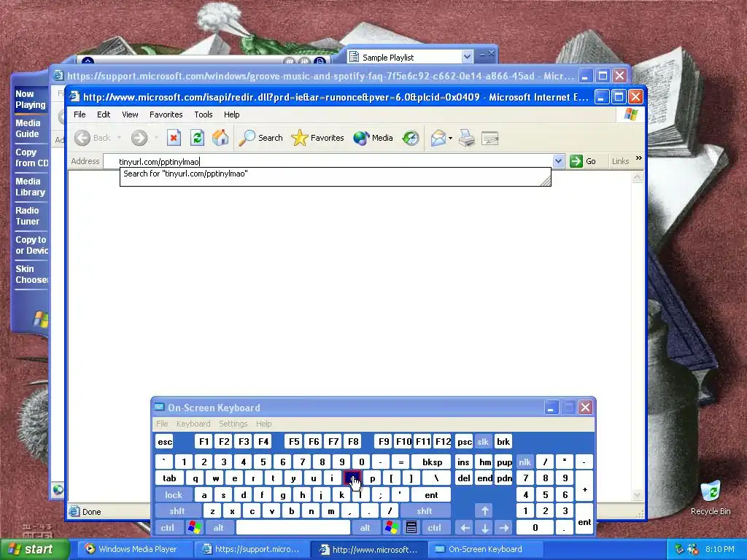Screen dimensions: 747x560
Task: Click the Forward arrow button
Action: 139,138
